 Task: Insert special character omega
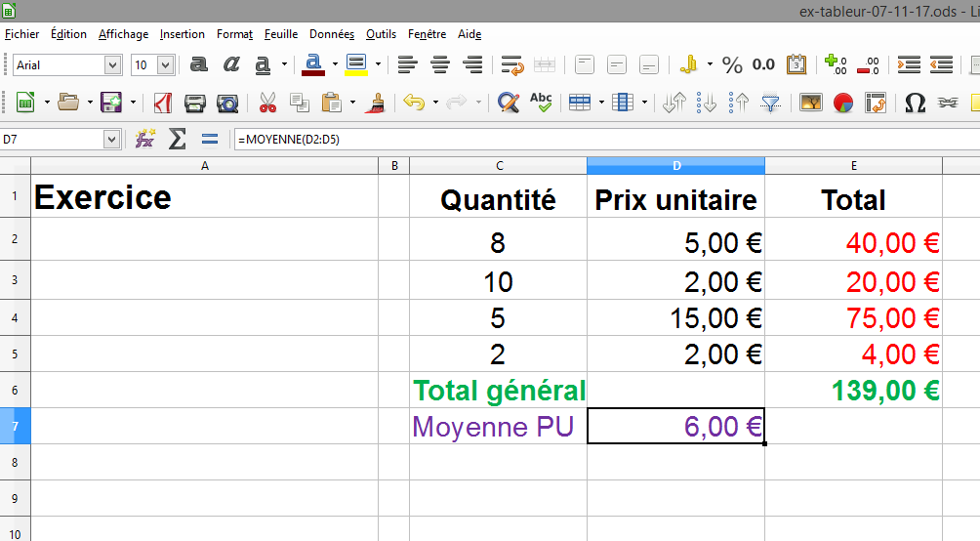pos(915,102)
